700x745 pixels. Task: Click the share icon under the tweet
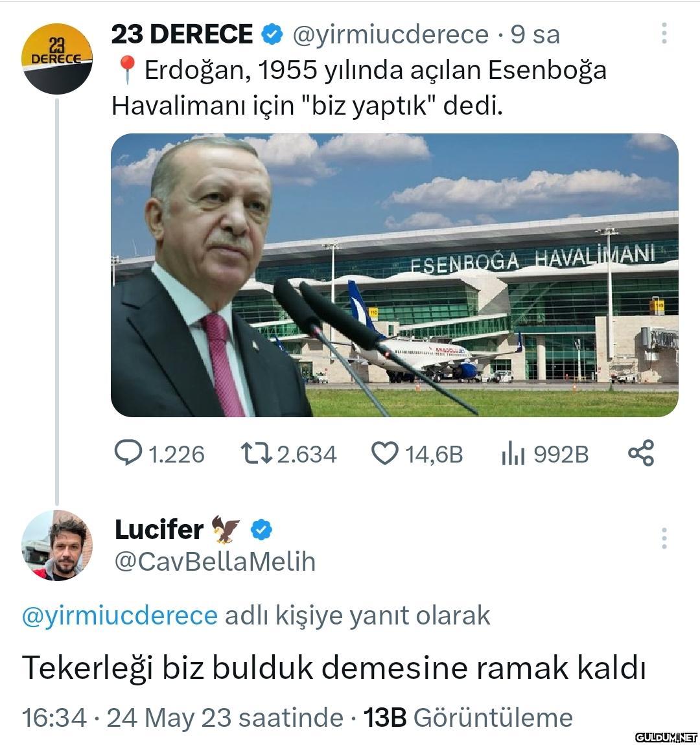pos(640,453)
